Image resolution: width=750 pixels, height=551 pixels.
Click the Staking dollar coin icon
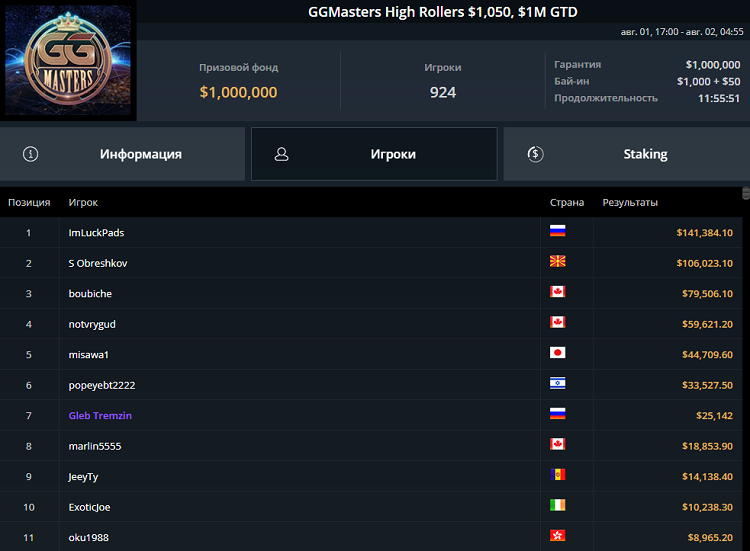tap(535, 154)
